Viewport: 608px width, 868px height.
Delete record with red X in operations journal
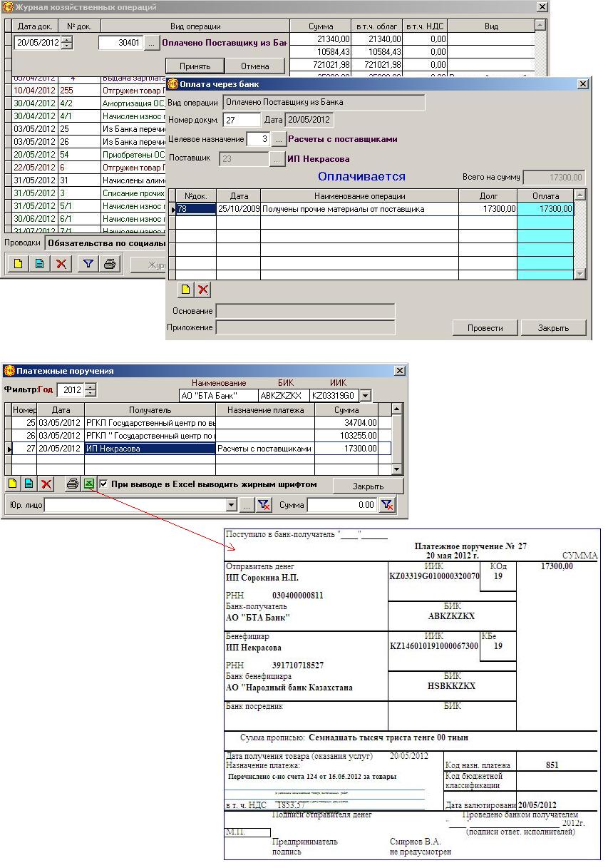62,265
